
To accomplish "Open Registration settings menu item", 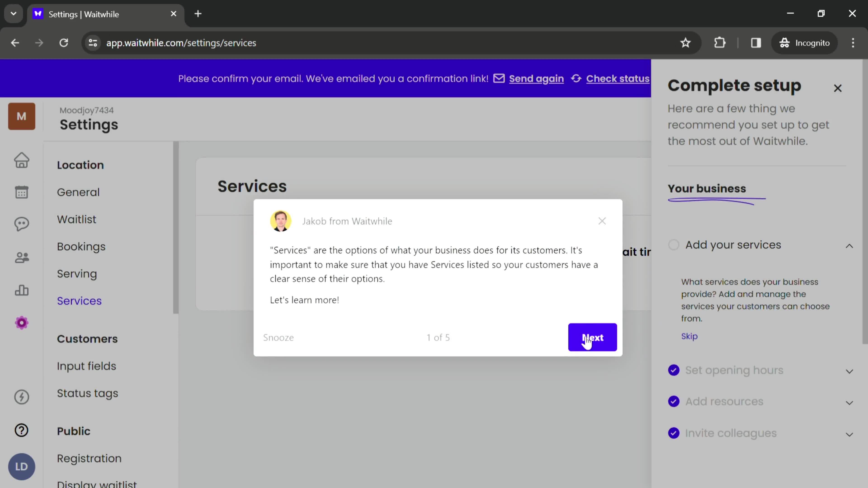I will coord(89,458).
